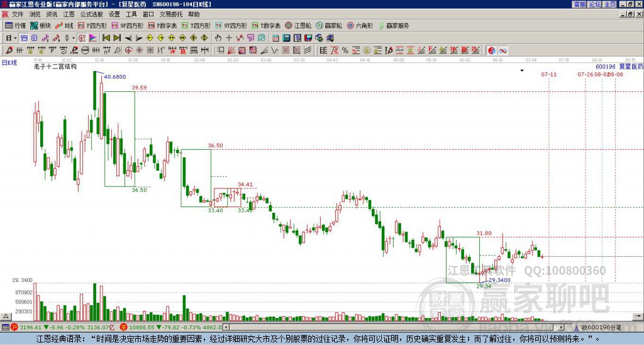The image size is (644, 345).
Task: Click the yellow diamond four-way arrows icon
Action: [204, 38]
